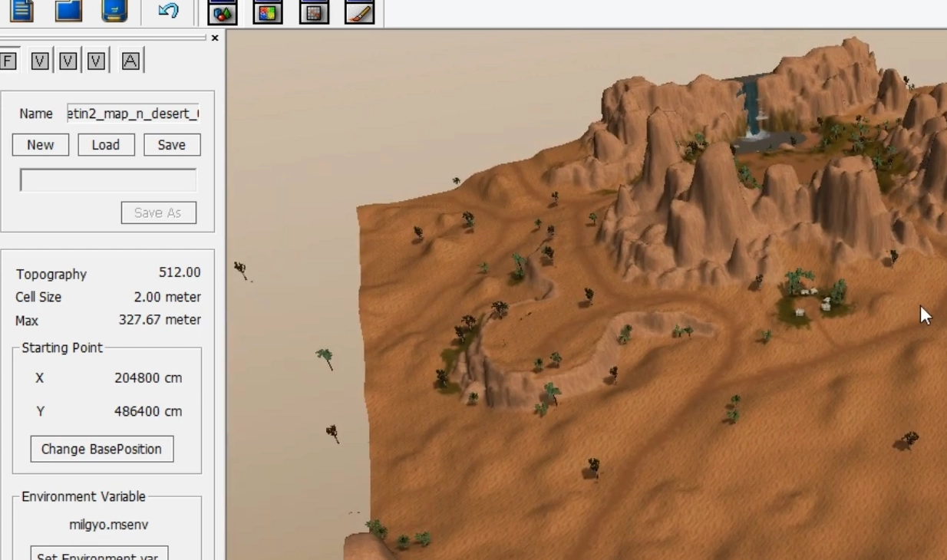Click the Max value 327.67 meter
Image resolution: width=947 pixels, height=560 pixels.
[160, 320]
